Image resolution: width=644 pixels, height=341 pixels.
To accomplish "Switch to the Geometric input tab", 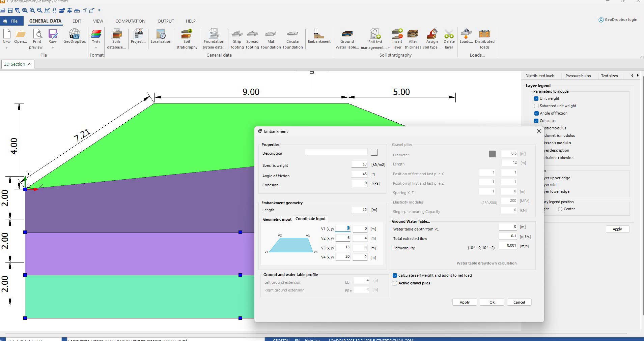I will tap(277, 219).
